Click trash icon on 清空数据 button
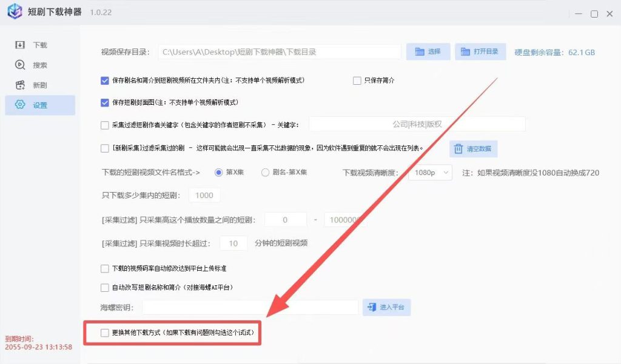This screenshot has height=364, width=621. click(x=458, y=149)
